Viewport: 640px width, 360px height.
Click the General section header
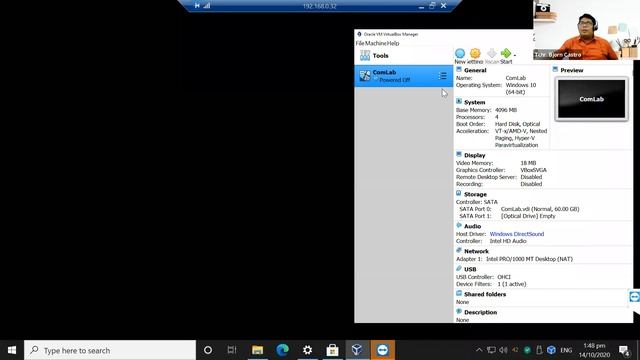[475, 70]
